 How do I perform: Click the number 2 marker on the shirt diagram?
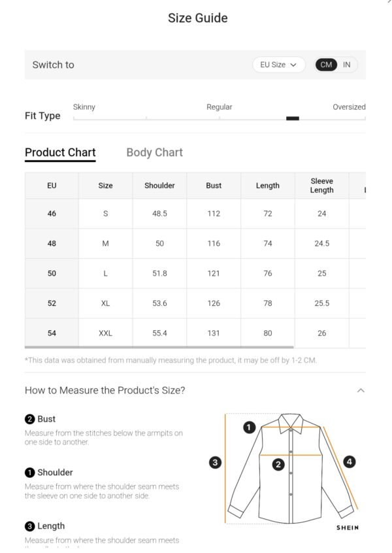pyautogui.click(x=278, y=464)
